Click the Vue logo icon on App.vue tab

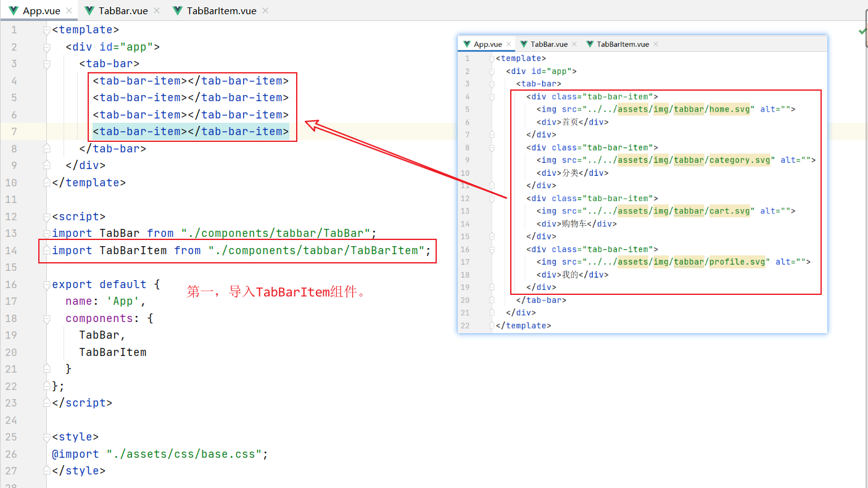click(x=14, y=10)
